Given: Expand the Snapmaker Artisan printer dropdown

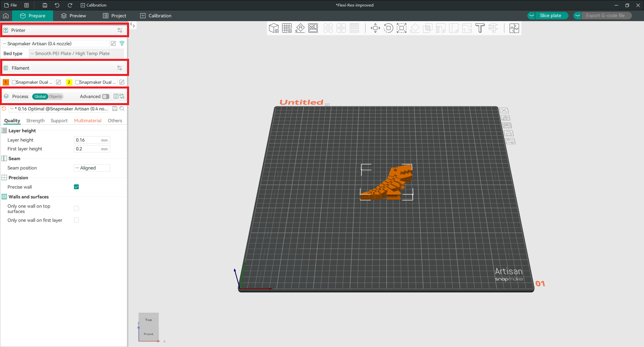Looking at the screenshot, I should coord(55,43).
